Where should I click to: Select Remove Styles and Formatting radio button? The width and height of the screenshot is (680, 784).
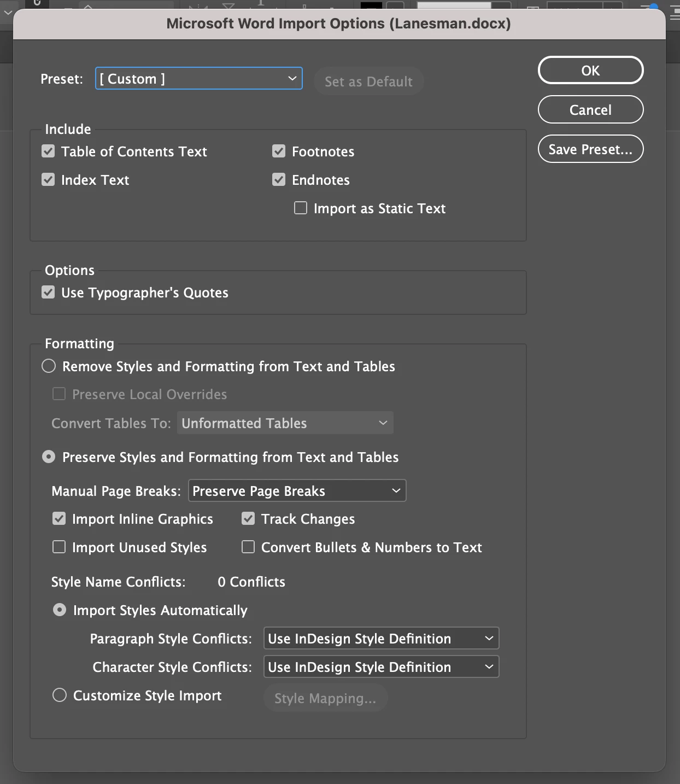49,366
